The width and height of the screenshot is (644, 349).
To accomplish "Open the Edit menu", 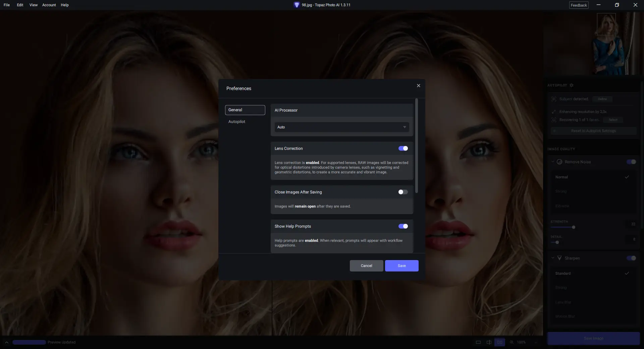I will [20, 5].
